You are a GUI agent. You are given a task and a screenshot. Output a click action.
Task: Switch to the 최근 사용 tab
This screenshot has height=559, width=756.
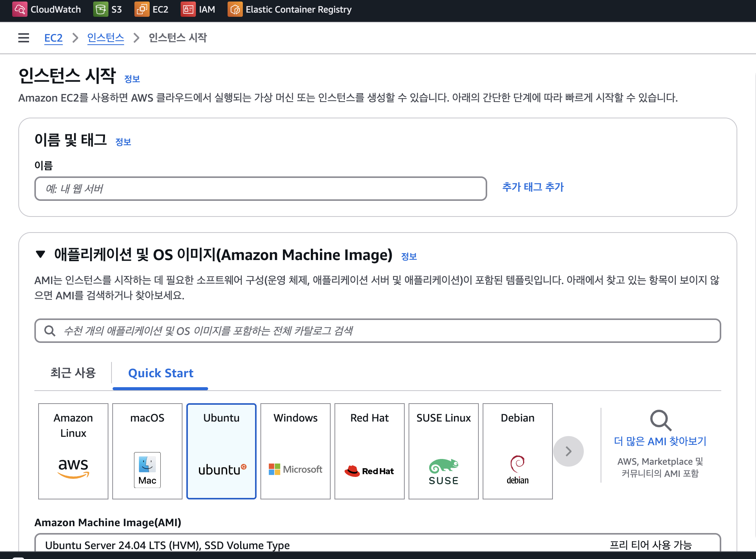[73, 373]
